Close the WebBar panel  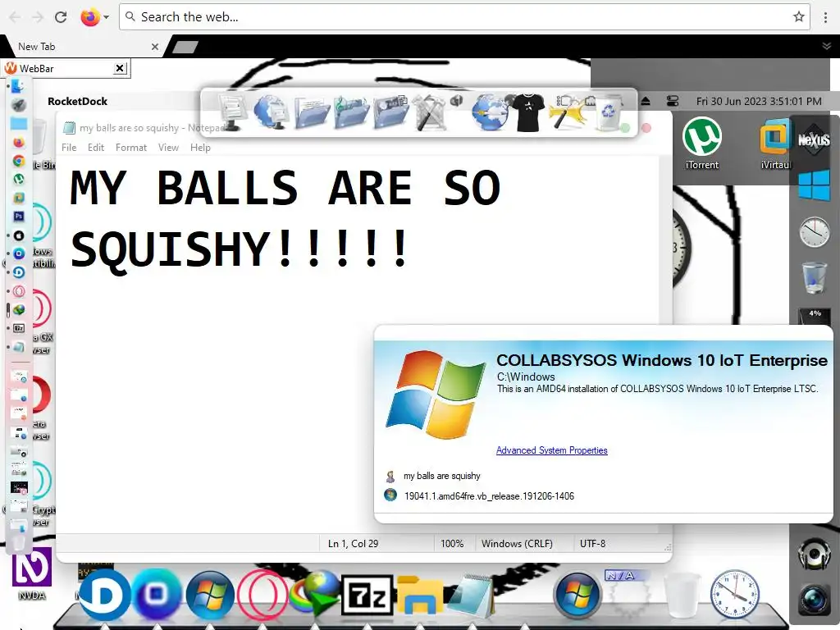pos(120,68)
